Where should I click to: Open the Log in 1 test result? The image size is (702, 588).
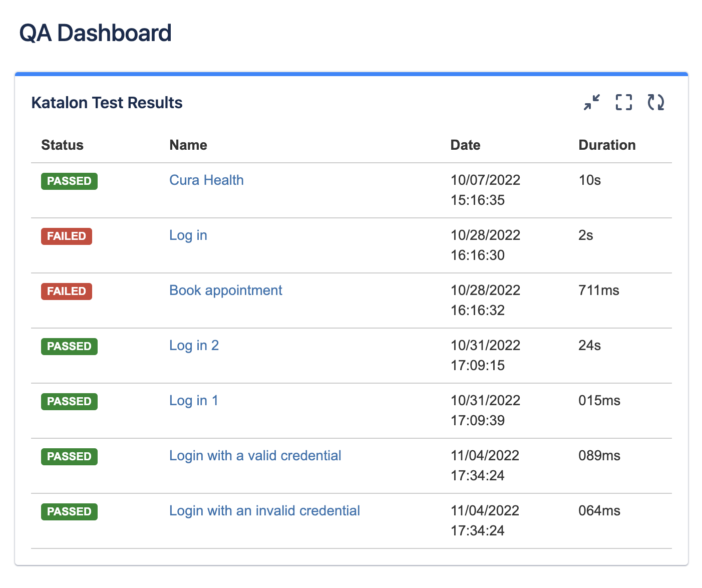pyautogui.click(x=193, y=400)
